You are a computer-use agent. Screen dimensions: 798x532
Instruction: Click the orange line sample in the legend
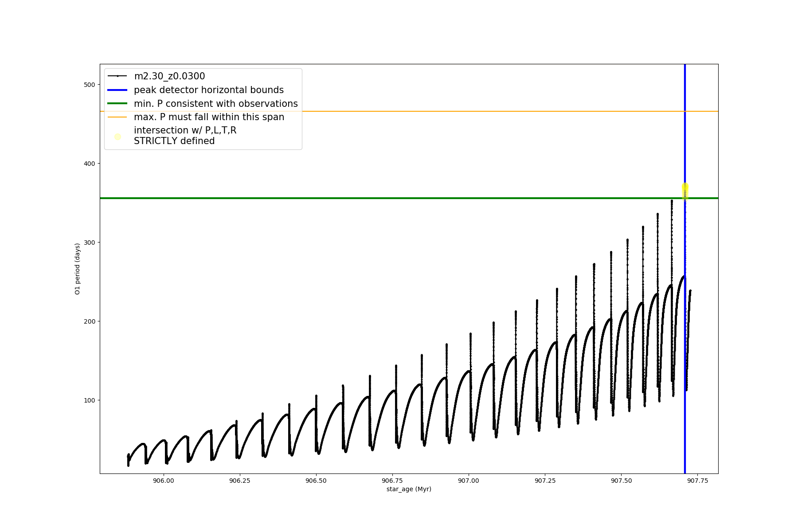(x=117, y=117)
